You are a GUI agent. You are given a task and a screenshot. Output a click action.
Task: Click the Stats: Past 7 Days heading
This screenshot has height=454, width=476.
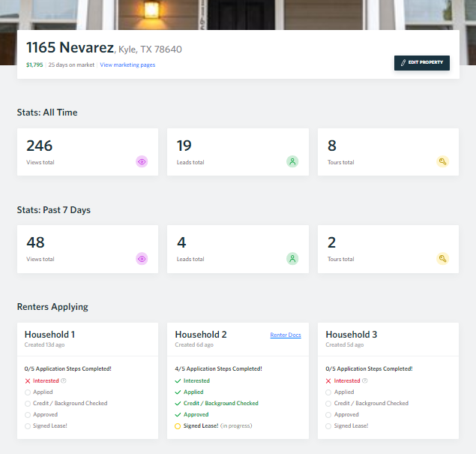click(54, 210)
